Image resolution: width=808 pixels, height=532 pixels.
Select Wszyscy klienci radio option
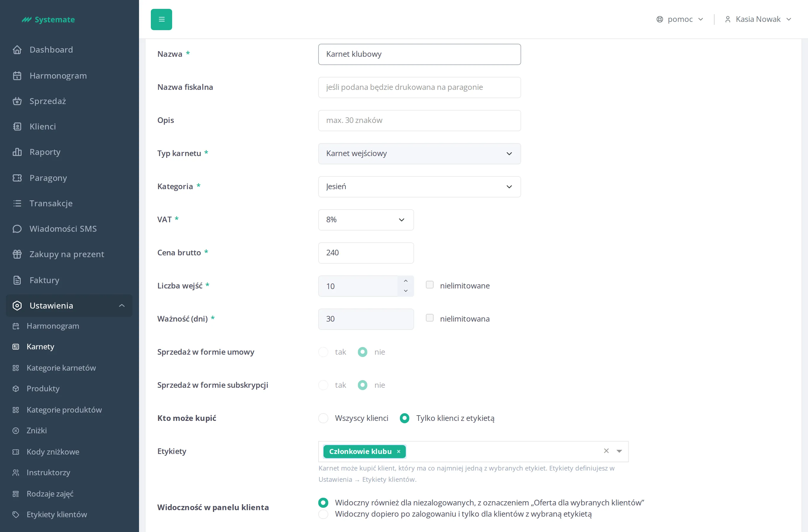point(323,418)
